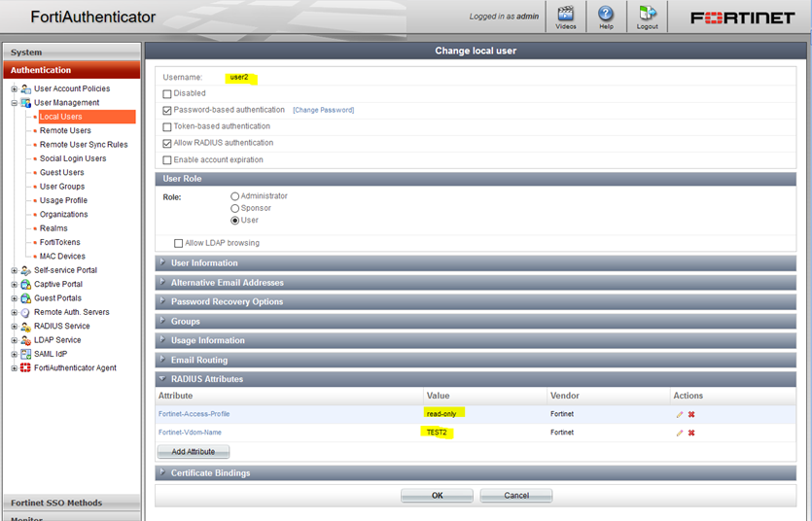
Task: Select User Groups in the sidebar tree
Action: pos(62,187)
